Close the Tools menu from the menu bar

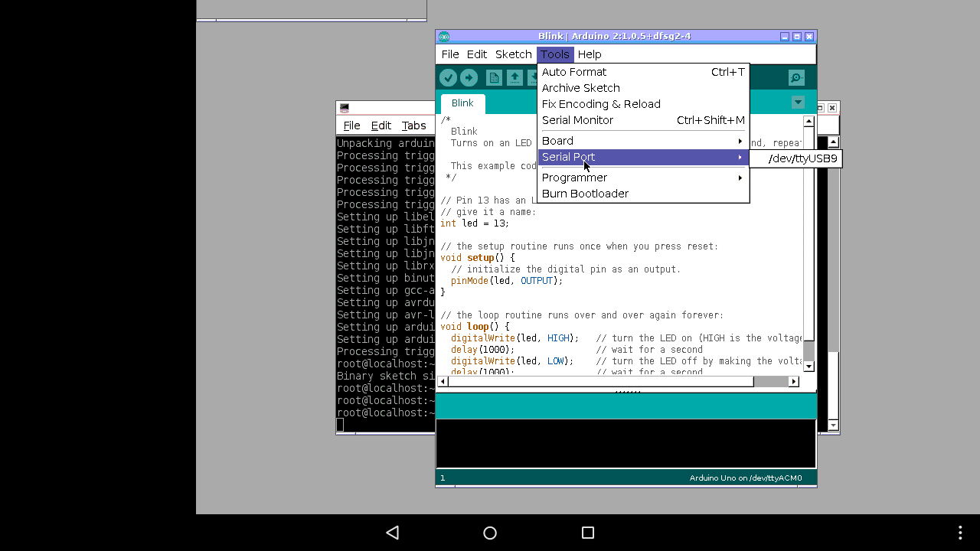tap(555, 54)
